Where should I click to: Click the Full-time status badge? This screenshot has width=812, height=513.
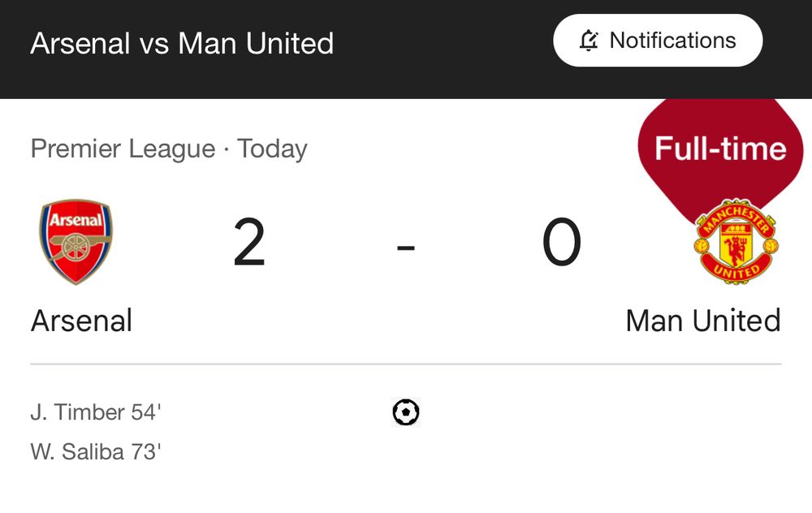pyautogui.click(x=720, y=149)
